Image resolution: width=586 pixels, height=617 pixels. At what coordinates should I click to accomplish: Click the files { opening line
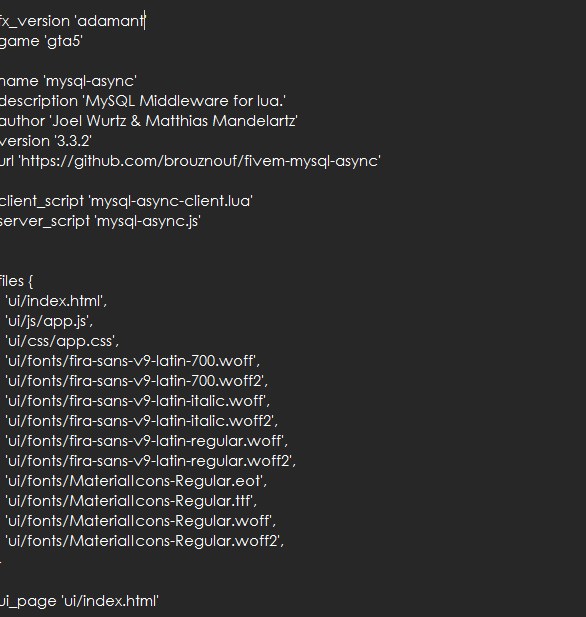(17, 281)
